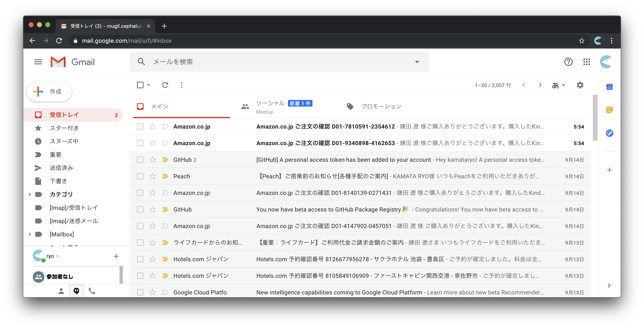Open the input tools あ dropdown
The height and width of the screenshot is (328, 644).
pos(558,85)
